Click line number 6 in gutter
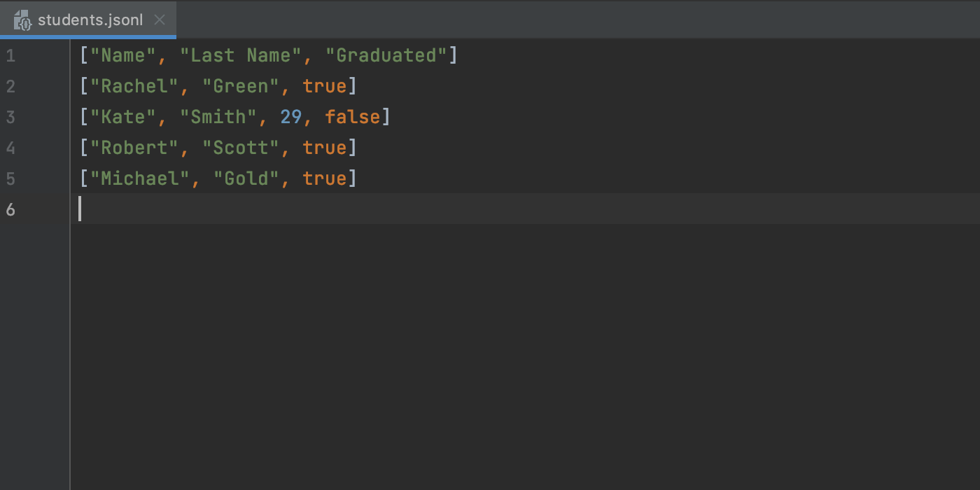980x490 pixels. pyautogui.click(x=10, y=209)
